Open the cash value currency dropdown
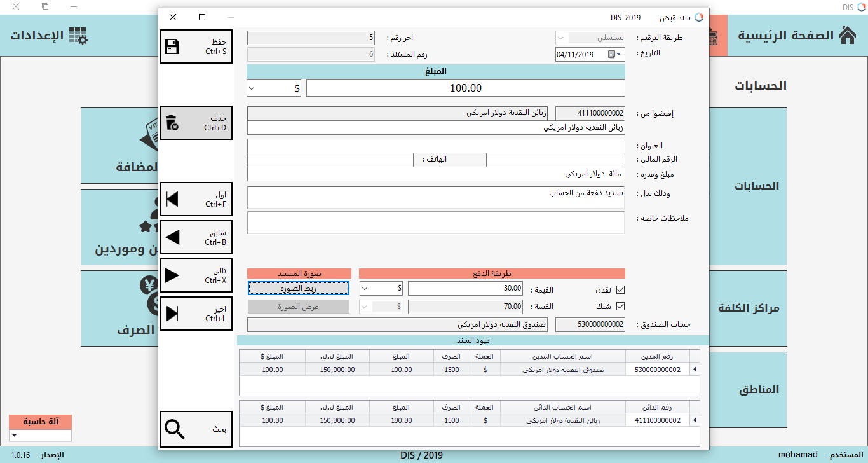This screenshot has height=463, width=868. [365, 289]
